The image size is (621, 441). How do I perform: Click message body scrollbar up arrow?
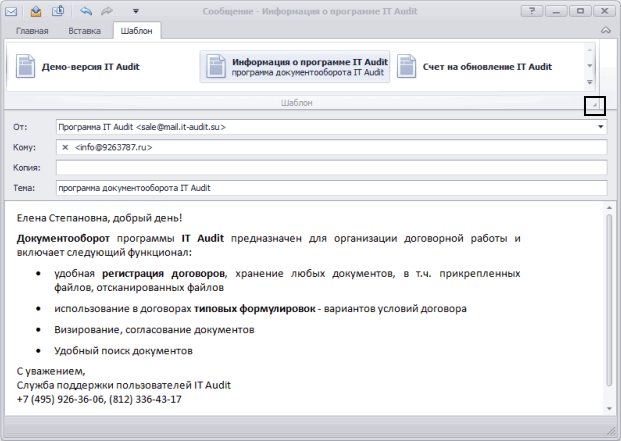[x=609, y=207]
